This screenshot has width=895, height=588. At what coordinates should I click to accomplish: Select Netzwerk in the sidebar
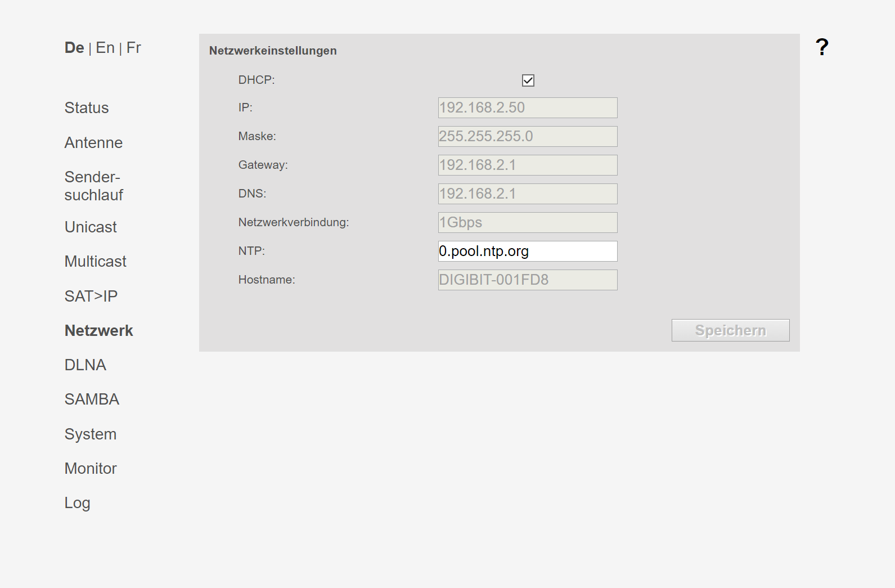tap(99, 331)
